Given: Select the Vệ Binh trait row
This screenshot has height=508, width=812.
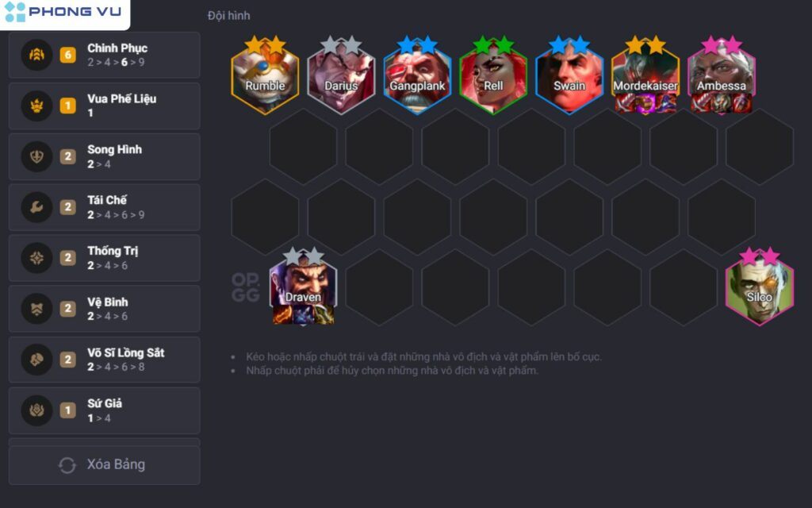Looking at the screenshot, I should pos(105,309).
